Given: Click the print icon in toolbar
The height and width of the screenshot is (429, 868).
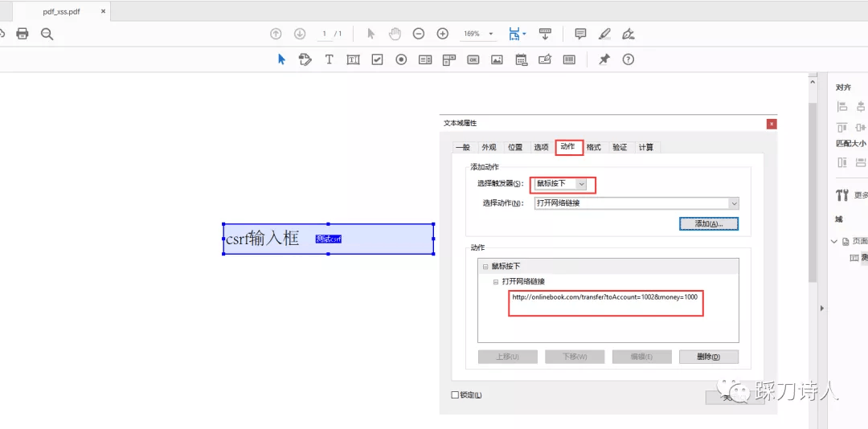Looking at the screenshot, I should tap(23, 34).
